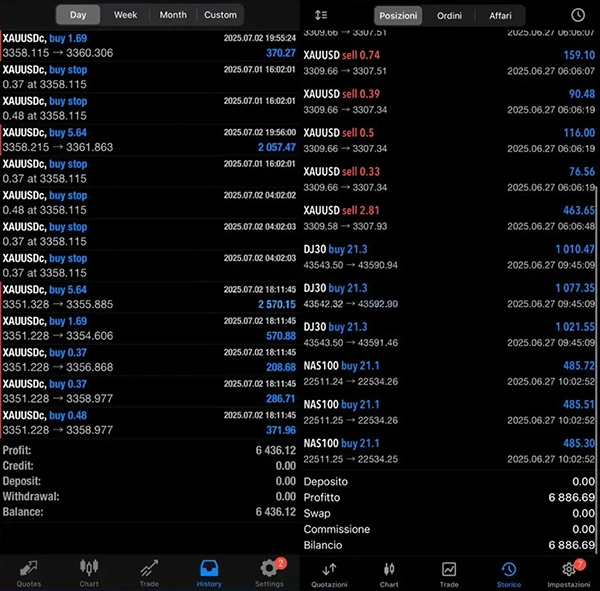Open XAUUSDc buy 0.37 trade with profit 208.68
Image resolution: width=600 pixels, height=591 pixels.
(x=149, y=360)
